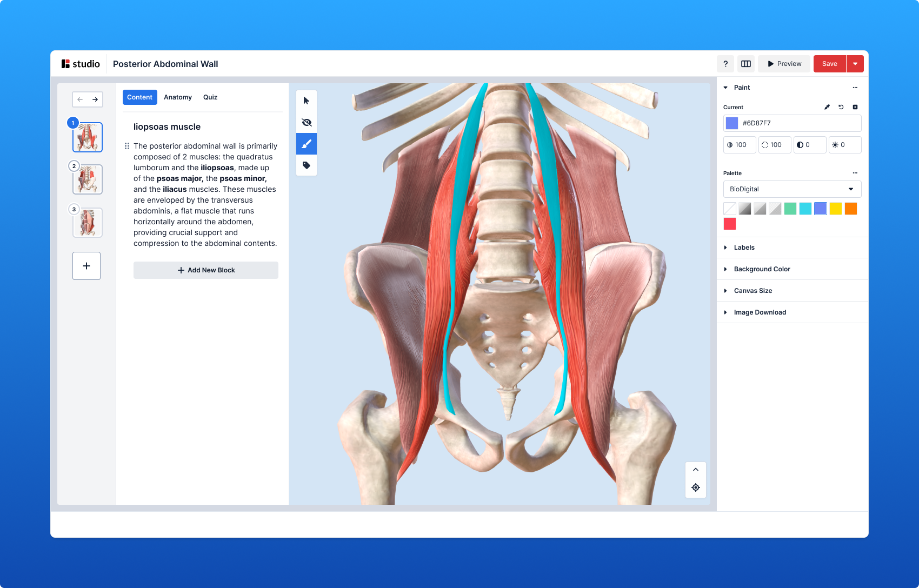Reset current paint color with undo icon
Viewport: 919px width, 588px height.
[x=841, y=107]
